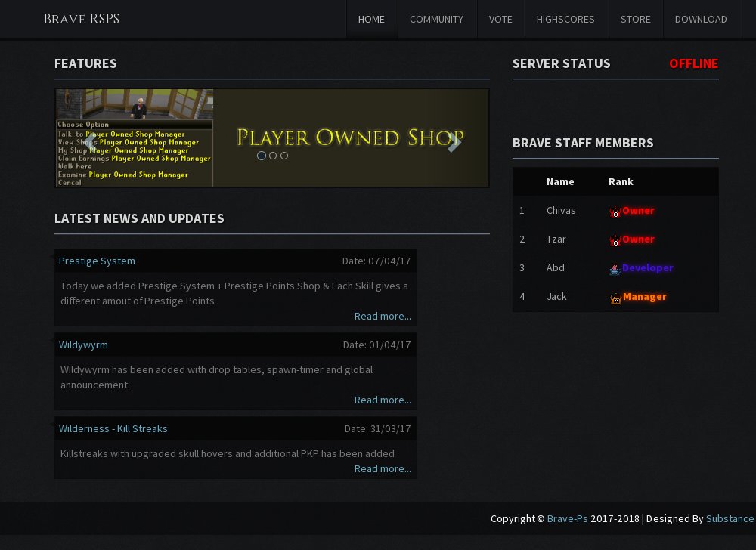756x550 pixels.
Task: Read more about Prestige System
Action: tap(383, 316)
